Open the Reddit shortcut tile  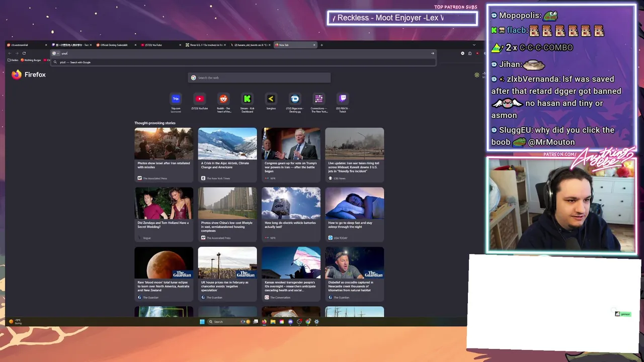[x=223, y=103]
